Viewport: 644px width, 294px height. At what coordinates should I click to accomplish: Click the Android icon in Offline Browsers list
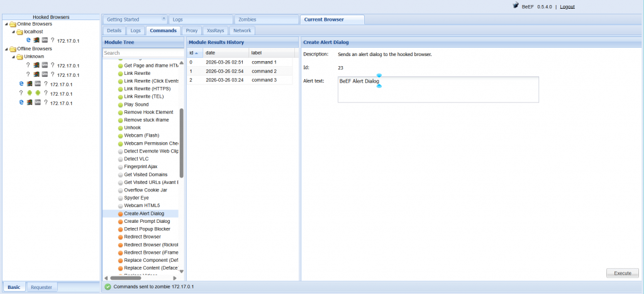29,93
